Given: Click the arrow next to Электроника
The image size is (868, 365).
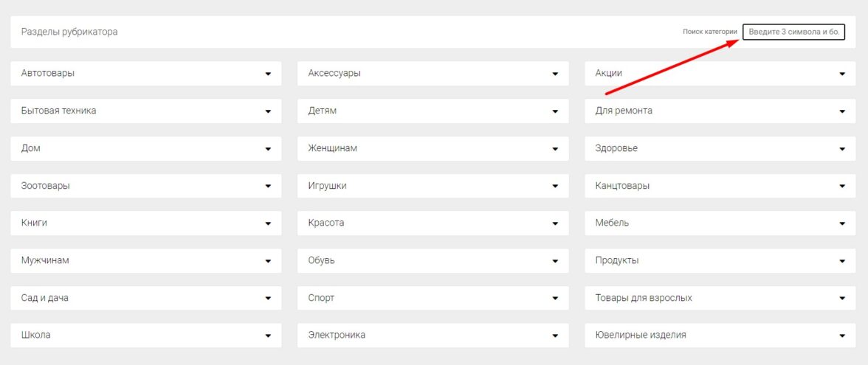Looking at the screenshot, I should pyautogui.click(x=555, y=336).
